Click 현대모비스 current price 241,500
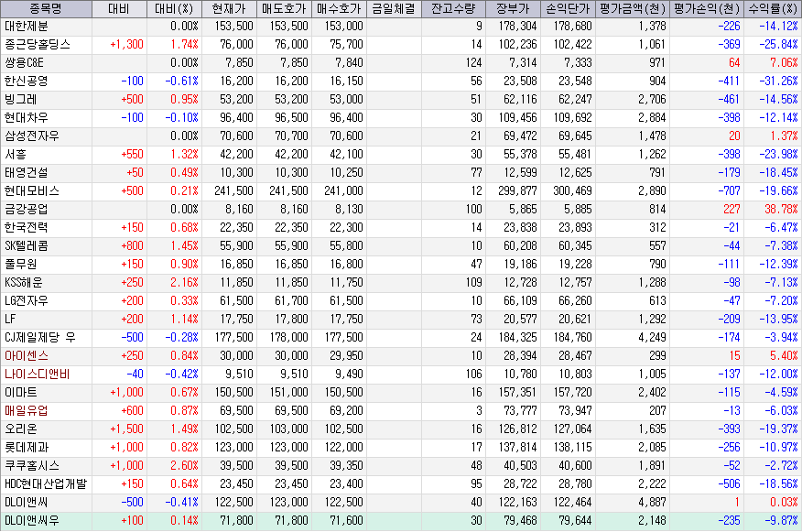The height and width of the screenshot is (532, 802). pyautogui.click(x=233, y=190)
